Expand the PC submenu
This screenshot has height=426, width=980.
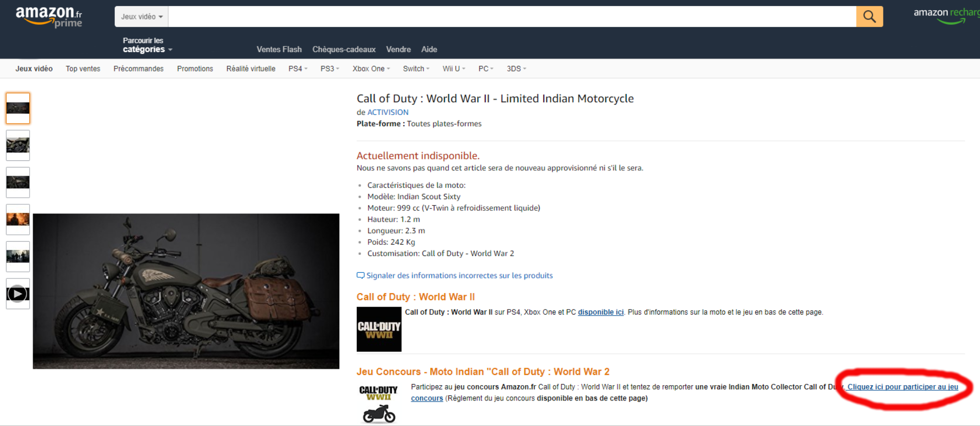(486, 68)
